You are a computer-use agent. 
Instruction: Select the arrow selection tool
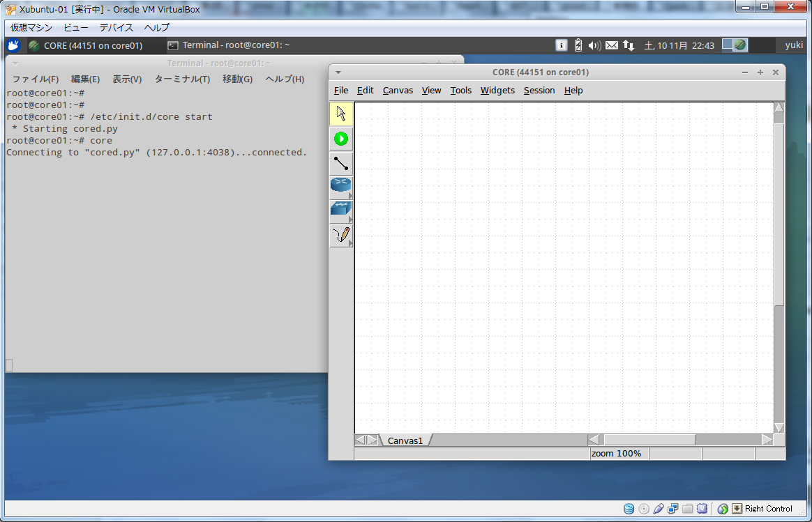pyautogui.click(x=341, y=114)
